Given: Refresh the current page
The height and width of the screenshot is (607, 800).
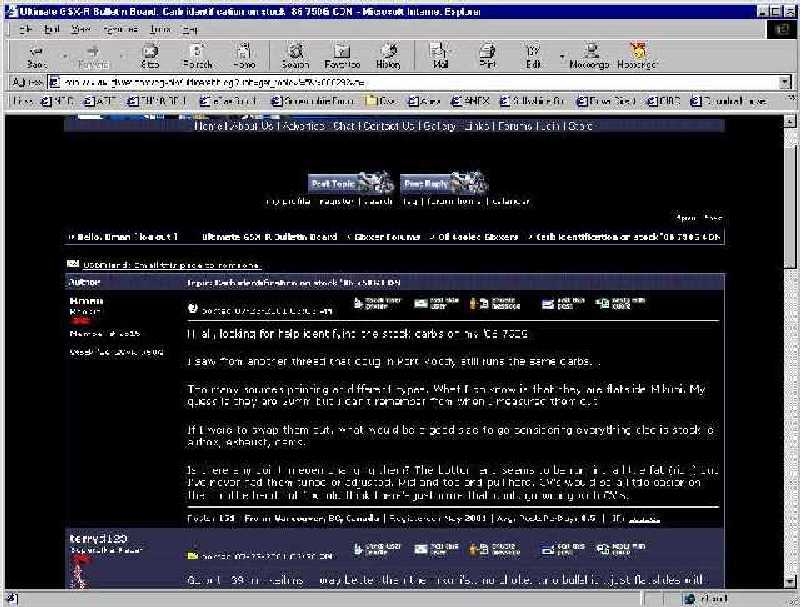Looking at the screenshot, I should coord(197,56).
